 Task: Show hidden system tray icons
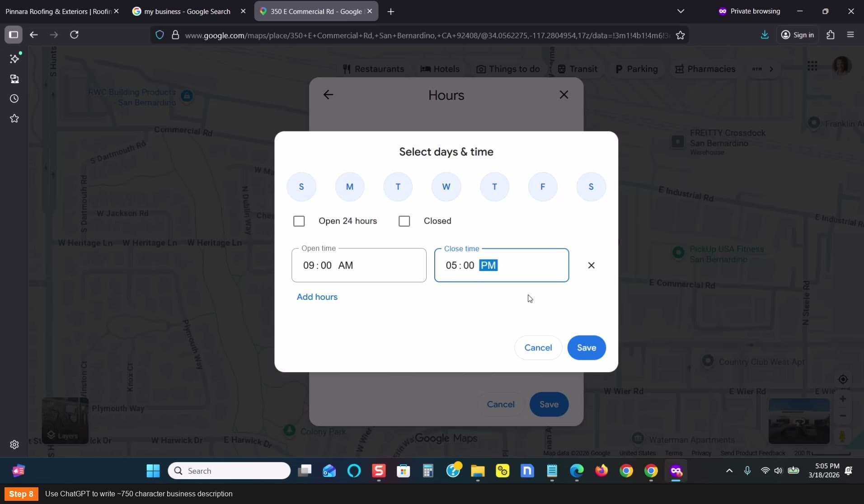(x=729, y=471)
